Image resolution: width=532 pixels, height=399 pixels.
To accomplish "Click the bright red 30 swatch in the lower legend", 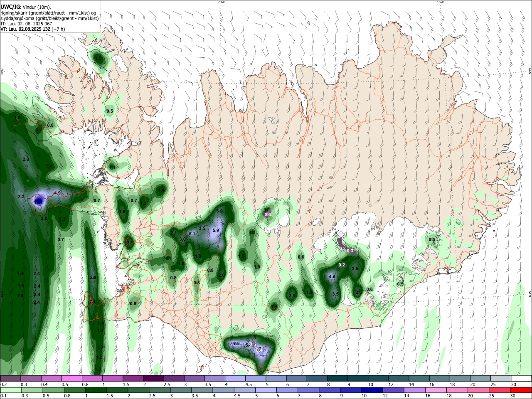I will tap(520, 390).
